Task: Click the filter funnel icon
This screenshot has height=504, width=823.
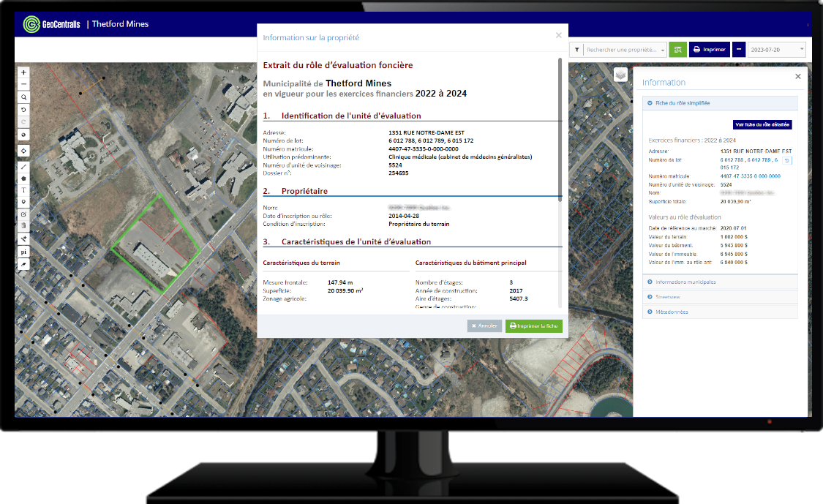Action: coord(577,50)
